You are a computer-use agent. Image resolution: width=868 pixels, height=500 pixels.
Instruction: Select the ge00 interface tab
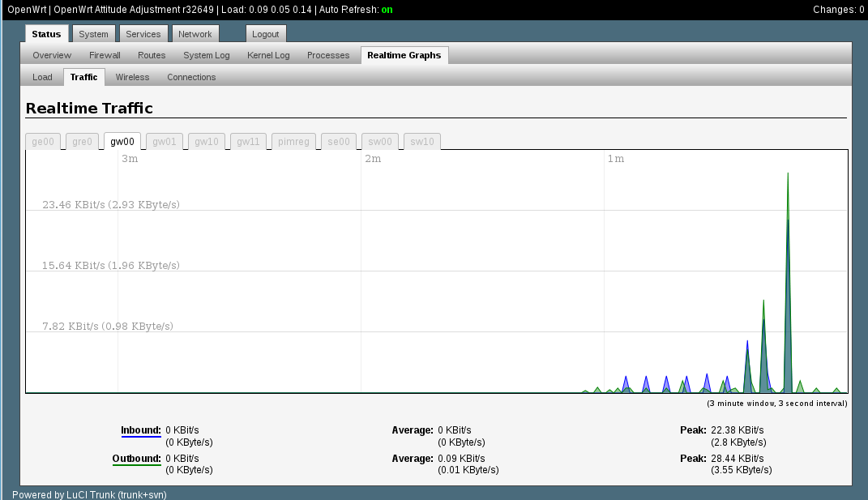tap(43, 142)
